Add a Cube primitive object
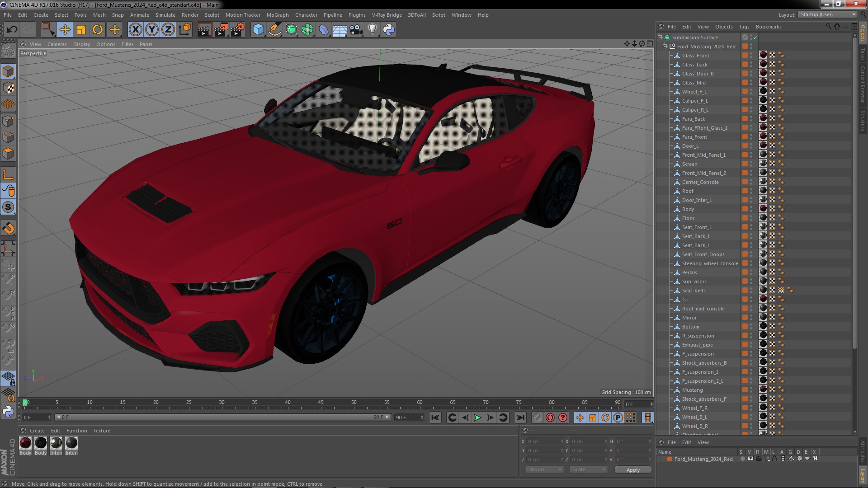The width and height of the screenshot is (868, 488). [258, 30]
